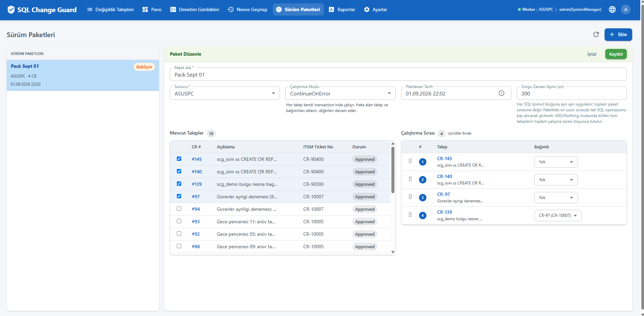Click the Açıklama column header
644x316 pixels.
pos(226,147)
